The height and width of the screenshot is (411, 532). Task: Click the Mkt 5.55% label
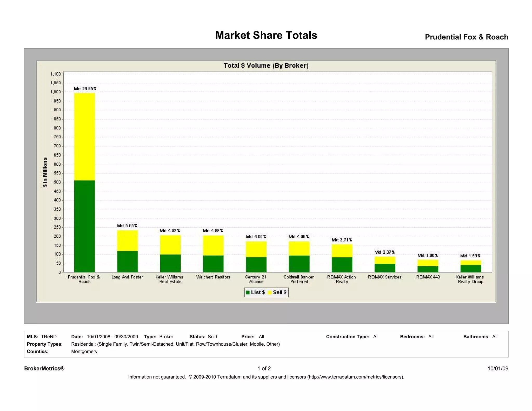pyautogui.click(x=127, y=226)
